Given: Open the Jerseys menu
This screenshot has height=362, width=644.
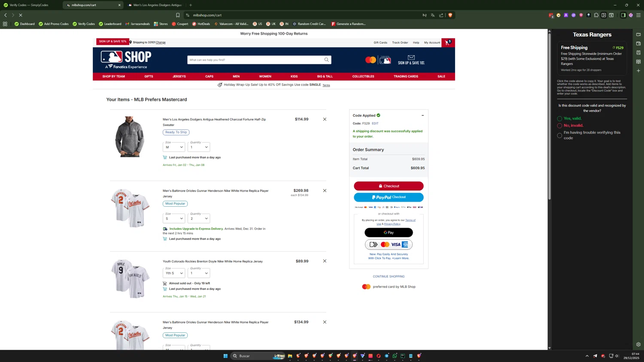Looking at the screenshot, I should (x=179, y=76).
